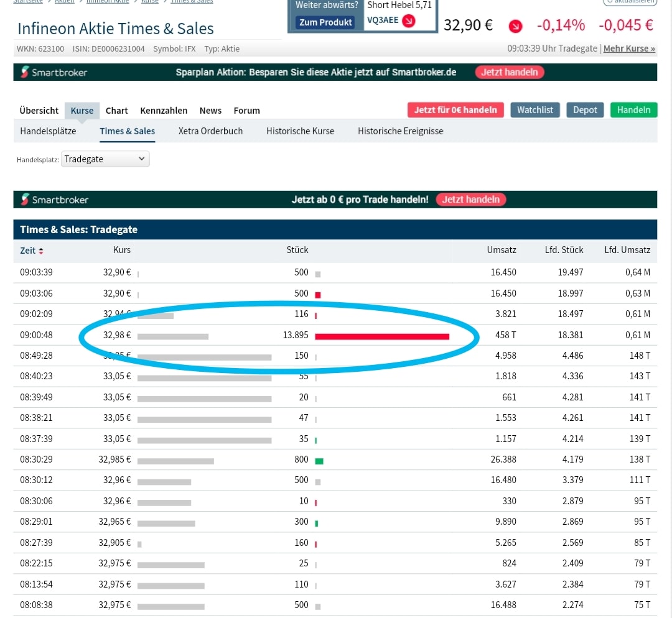Switch to the Chart tab
This screenshot has height=618, width=672.
pyautogui.click(x=116, y=110)
